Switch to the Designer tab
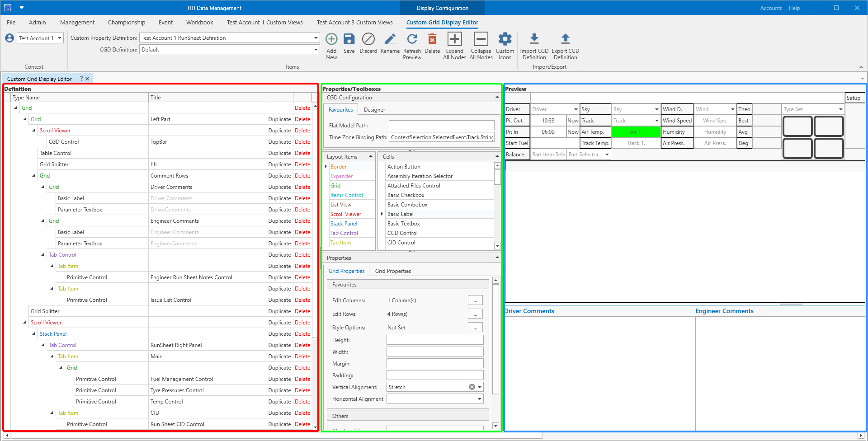This screenshot has width=868, height=441. (x=374, y=110)
